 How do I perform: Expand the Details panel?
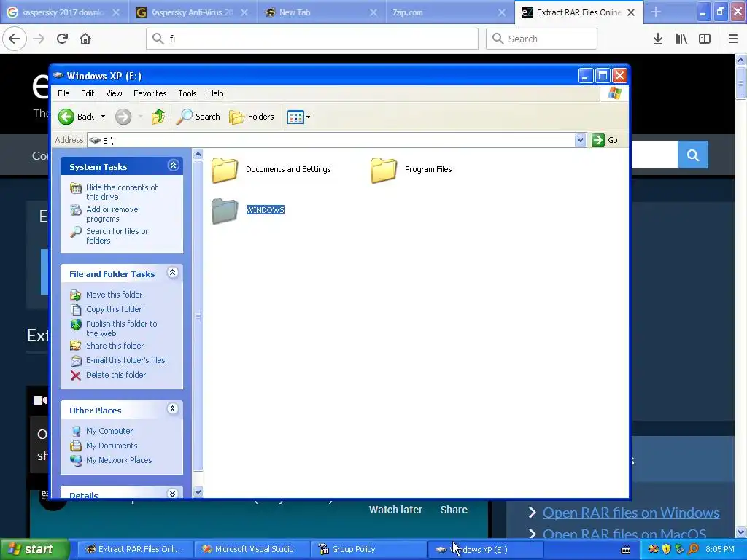[172, 494]
